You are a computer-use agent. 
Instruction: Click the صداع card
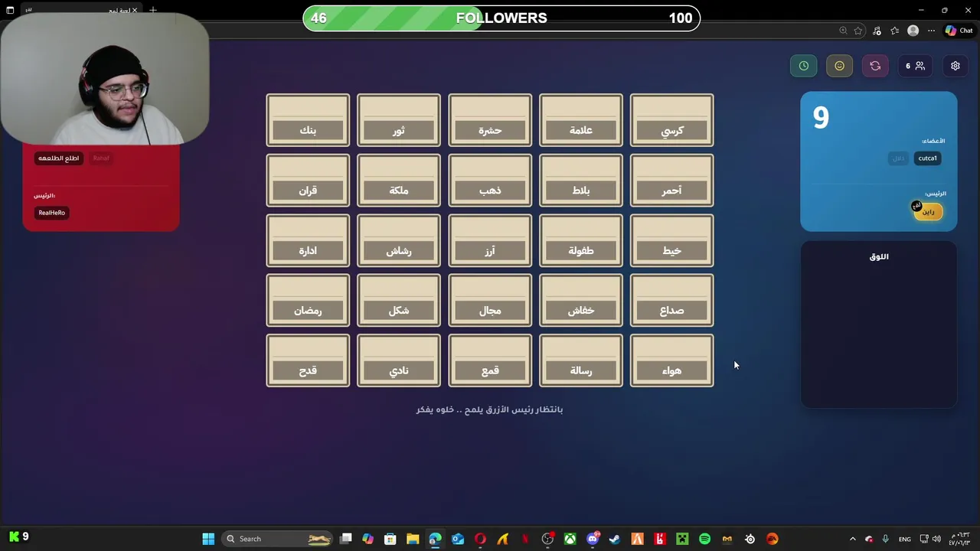pos(672,300)
